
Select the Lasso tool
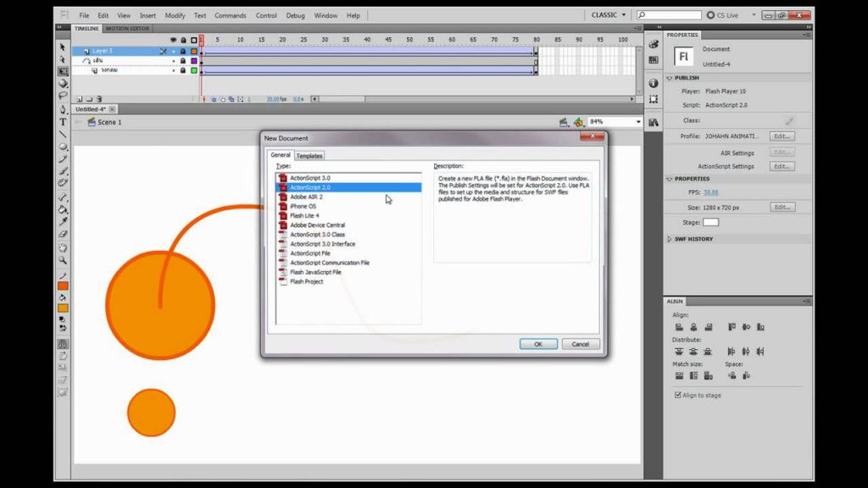pyautogui.click(x=63, y=96)
